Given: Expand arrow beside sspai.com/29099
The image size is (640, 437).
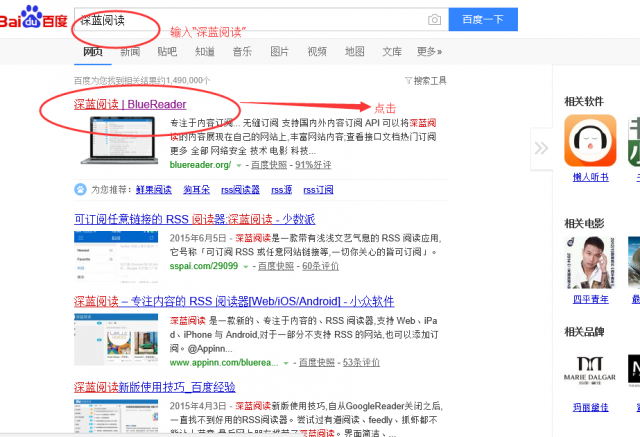Looking at the screenshot, I should tap(246, 266).
